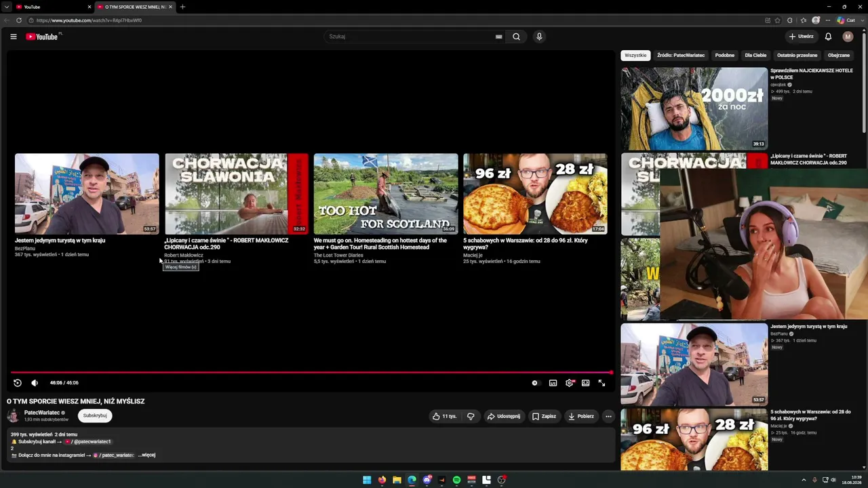
Task: Select the Podobne filter chip
Action: (x=724, y=56)
